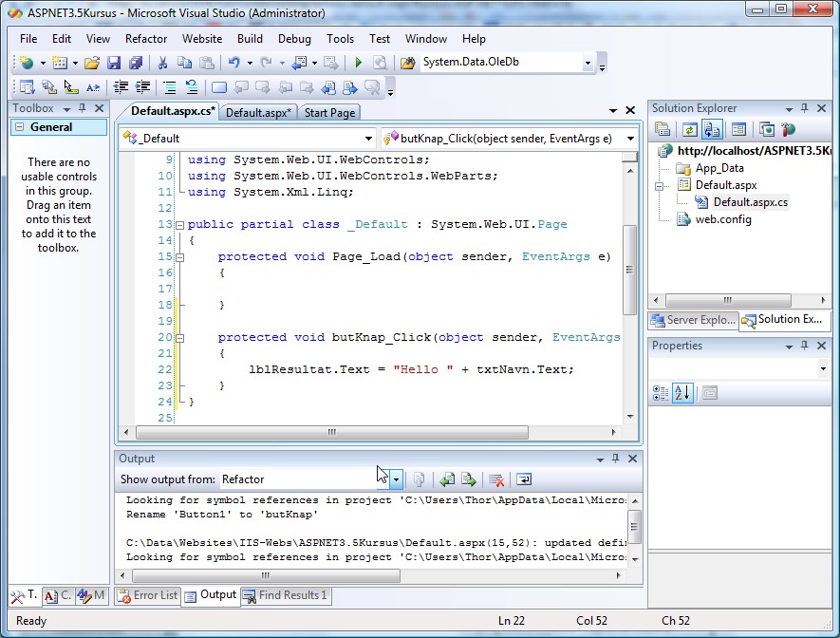The image size is (840, 638).
Task: Click the Display Quick Info icon
Action: pos(71,87)
